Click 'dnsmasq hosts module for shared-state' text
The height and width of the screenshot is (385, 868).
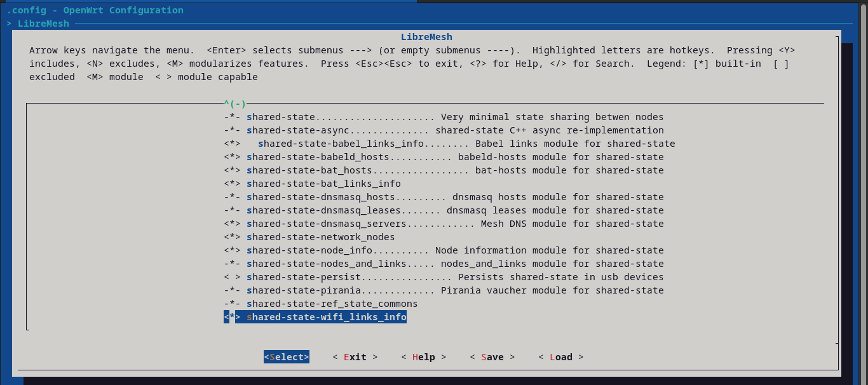(558, 197)
